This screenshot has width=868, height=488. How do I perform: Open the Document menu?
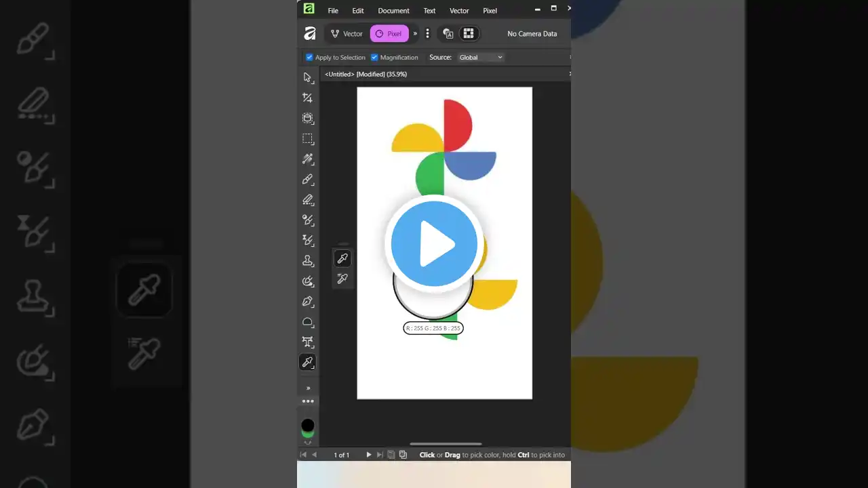393,10
